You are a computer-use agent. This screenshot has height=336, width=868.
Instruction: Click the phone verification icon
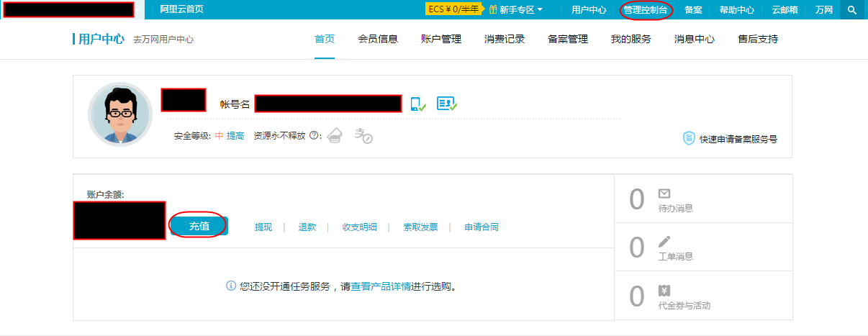click(x=417, y=104)
